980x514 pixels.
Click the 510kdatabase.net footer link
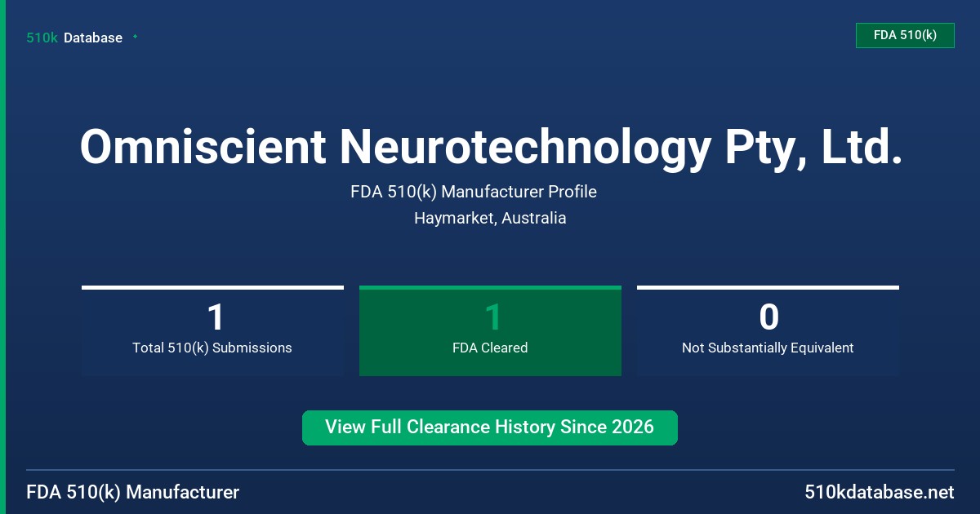click(x=879, y=492)
